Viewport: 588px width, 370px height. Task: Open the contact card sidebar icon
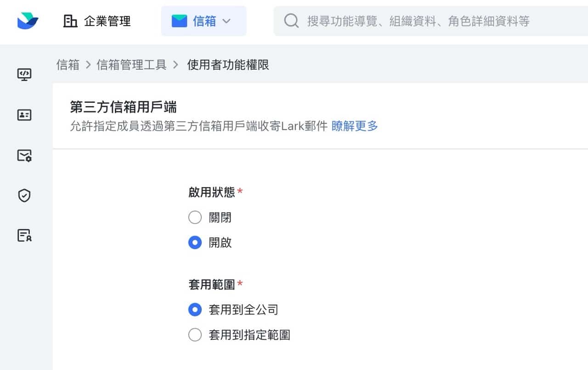24,115
